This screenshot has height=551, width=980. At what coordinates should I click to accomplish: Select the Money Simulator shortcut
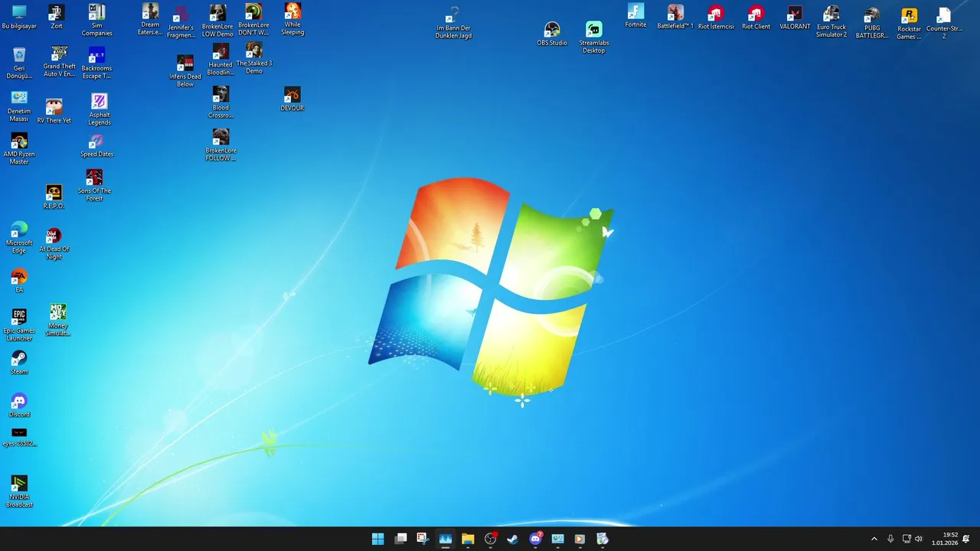point(58,320)
